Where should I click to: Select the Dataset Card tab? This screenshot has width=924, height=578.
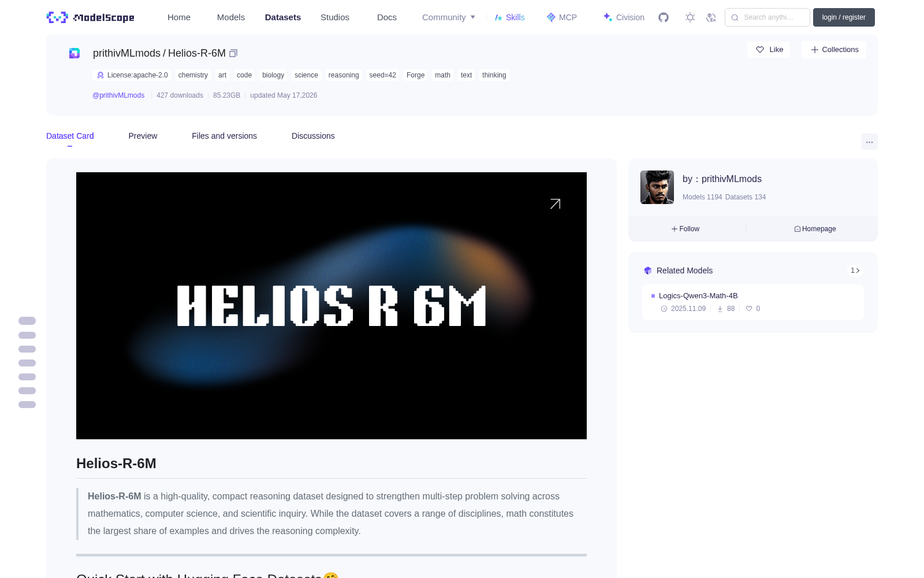click(70, 136)
